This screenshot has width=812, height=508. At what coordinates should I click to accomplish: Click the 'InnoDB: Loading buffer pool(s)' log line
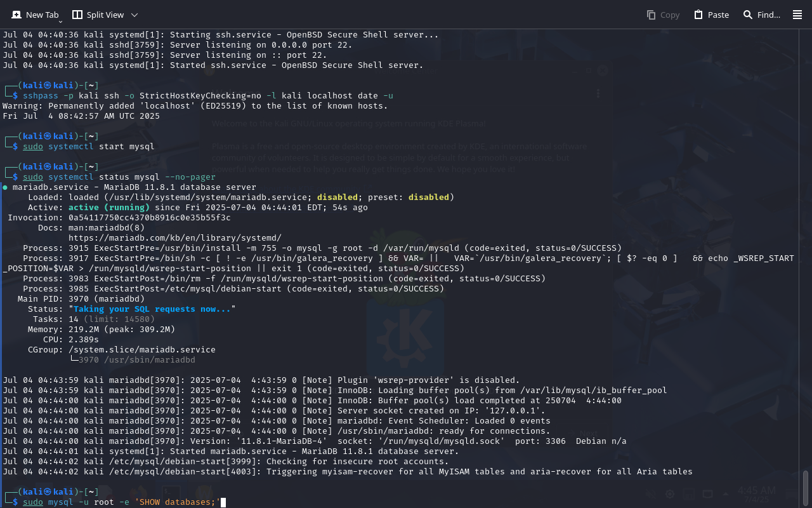coord(335,391)
